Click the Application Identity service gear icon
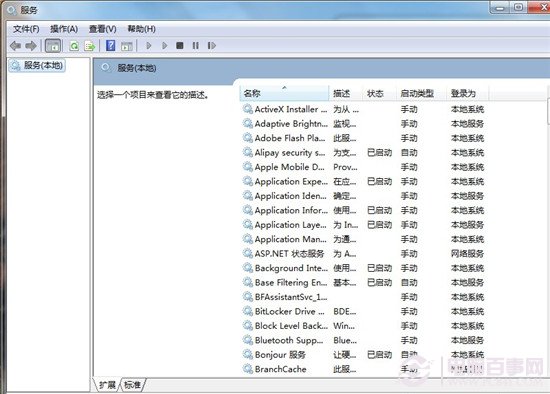 [x=248, y=196]
